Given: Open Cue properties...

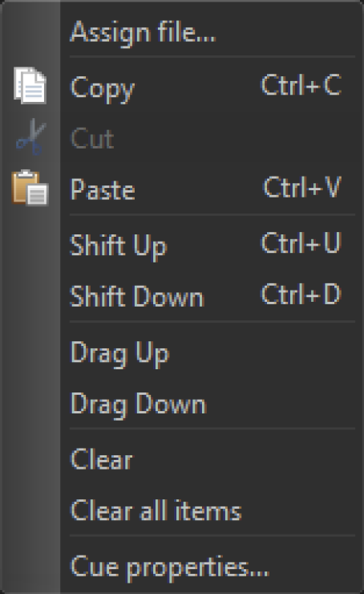Looking at the screenshot, I should point(170,568).
